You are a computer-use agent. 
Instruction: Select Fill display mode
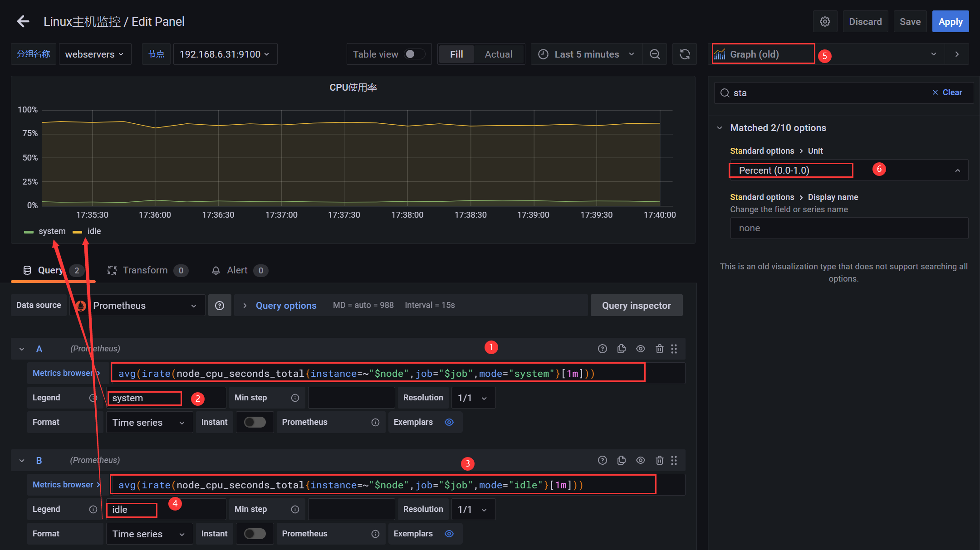(456, 54)
